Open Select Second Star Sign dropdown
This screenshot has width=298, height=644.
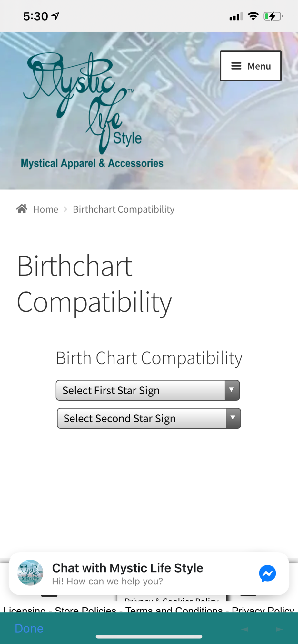coord(142,418)
